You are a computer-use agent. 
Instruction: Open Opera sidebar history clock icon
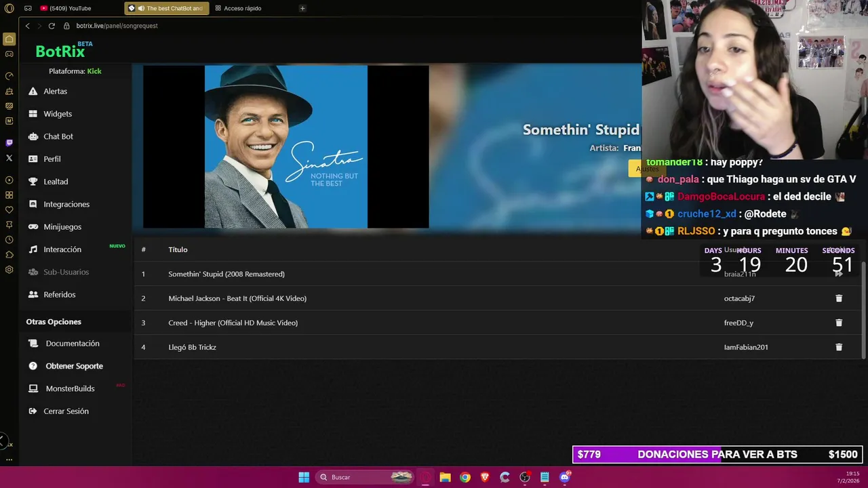click(9, 240)
